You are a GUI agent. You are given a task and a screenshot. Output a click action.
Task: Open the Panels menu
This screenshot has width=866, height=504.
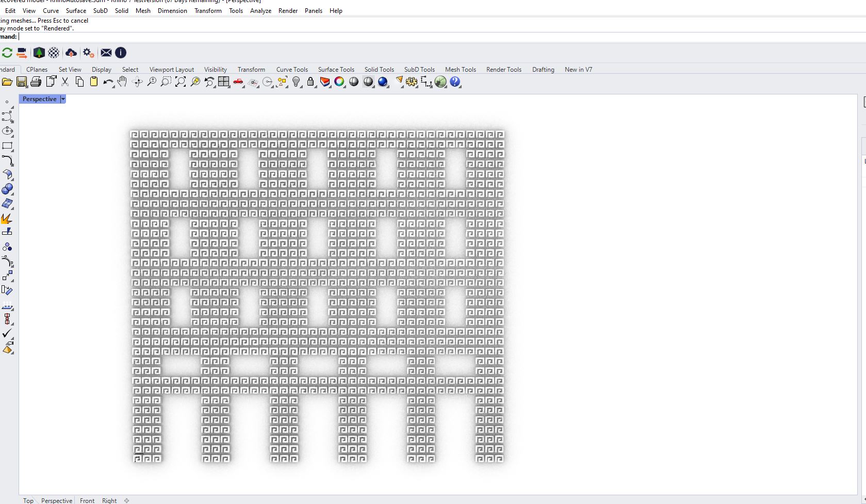314,11
